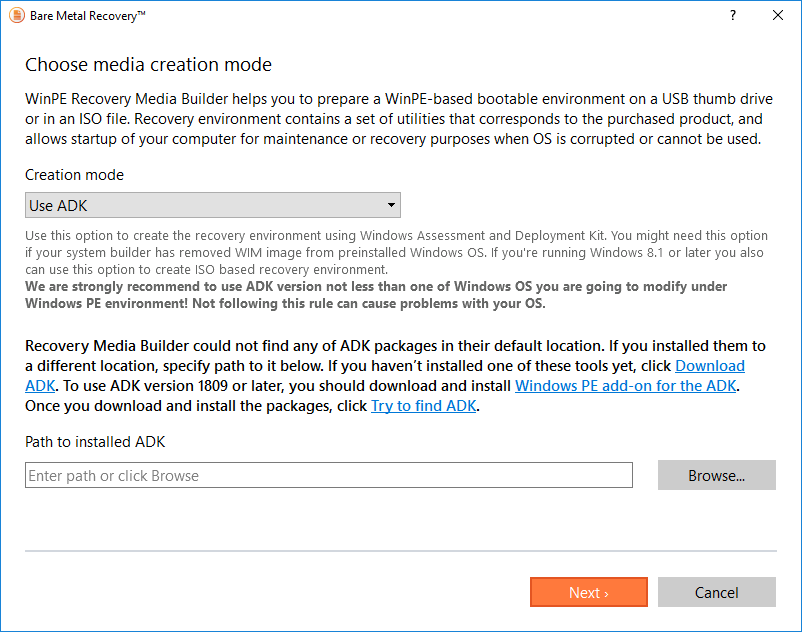Screen dimensions: 802x632
Task: Click the bold ADK version warning text
Action: tap(376, 295)
